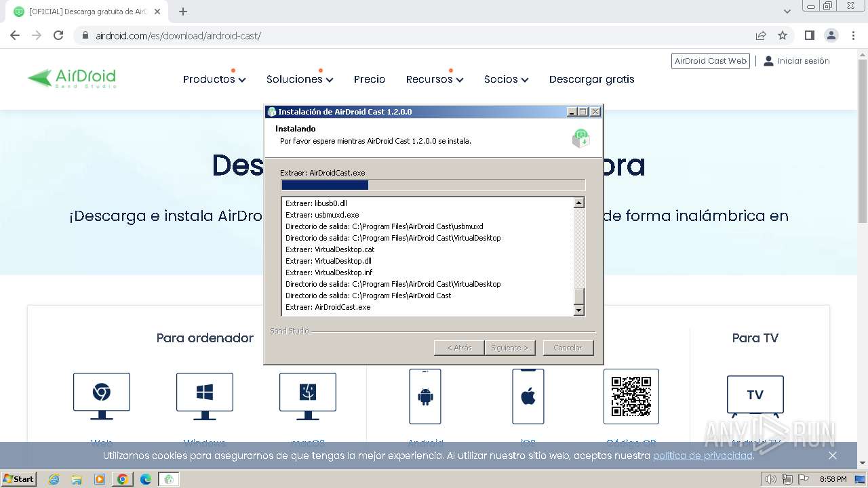The image size is (868, 488).
Task: Share this page via address bar icon
Action: (761, 35)
